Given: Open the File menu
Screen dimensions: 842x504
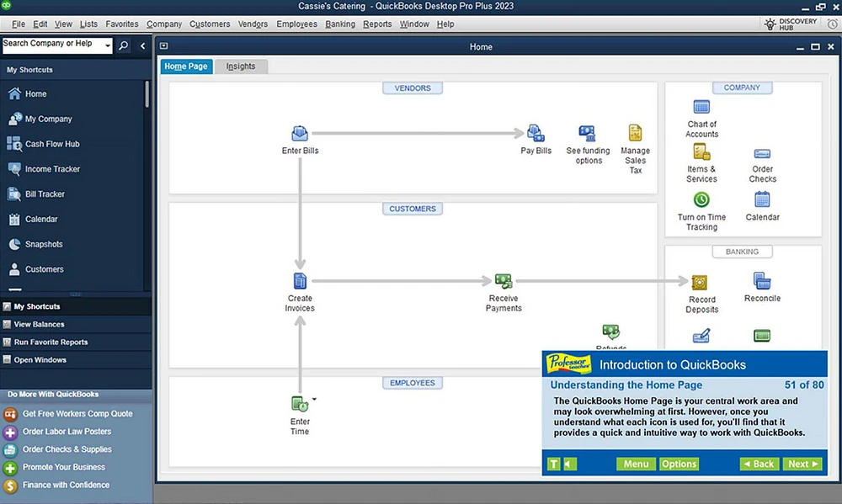Looking at the screenshot, I should pos(19,24).
